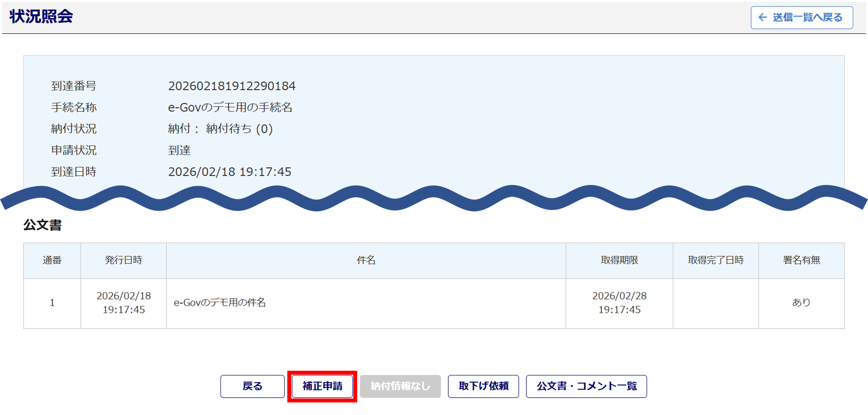Screen dimensions: 868x415
Task: Click the 取得完了日時 column header
Action: pyautogui.click(x=715, y=260)
